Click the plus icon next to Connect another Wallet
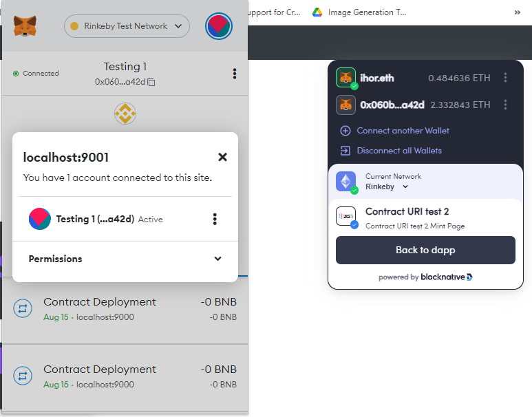Image resolution: width=532 pixels, height=417 pixels. click(345, 131)
